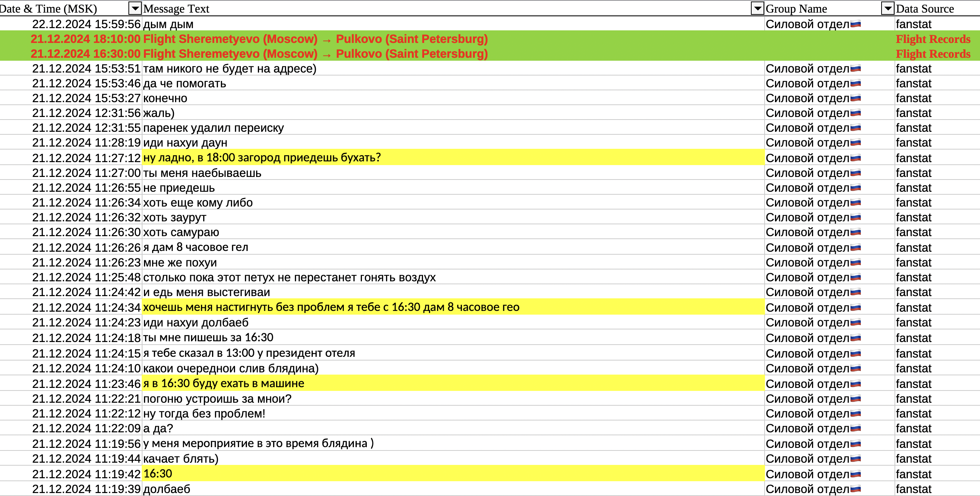
Task: Select the timestamp cell 22.12.2024 15:59:56
Action: (86, 24)
